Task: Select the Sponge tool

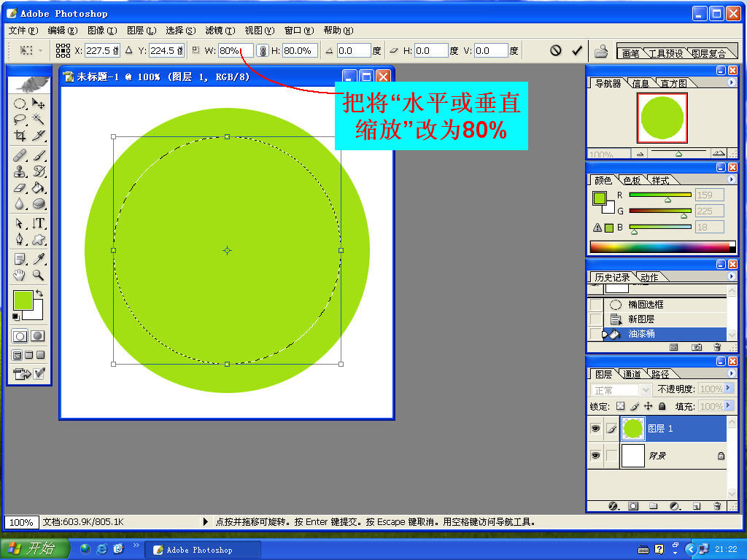Action: [39, 204]
